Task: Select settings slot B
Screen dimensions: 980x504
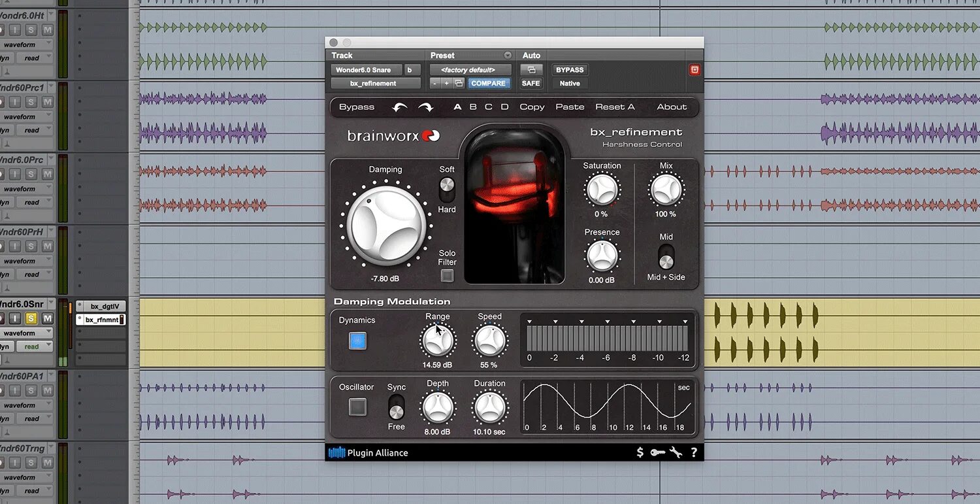Action: [x=473, y=107]
